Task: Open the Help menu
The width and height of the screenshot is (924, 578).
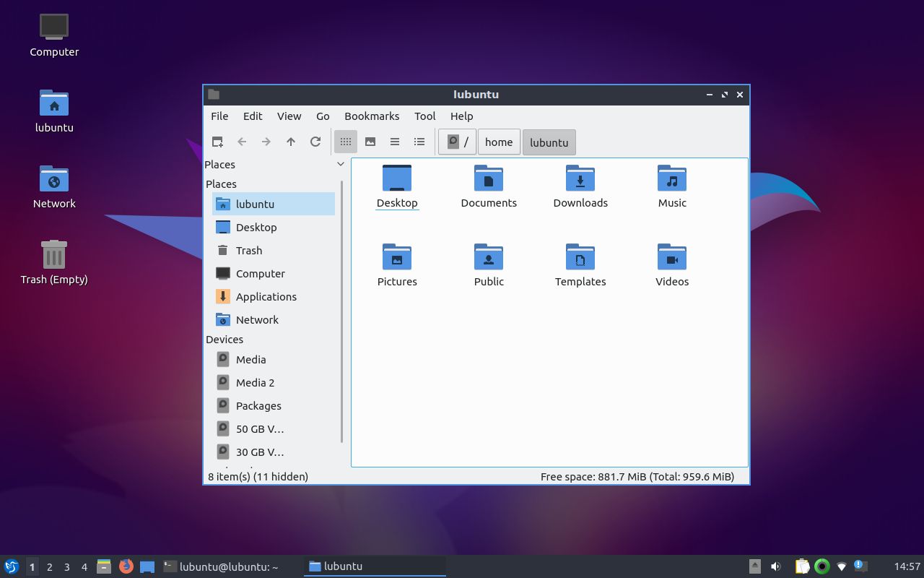Action: (462, 116)
